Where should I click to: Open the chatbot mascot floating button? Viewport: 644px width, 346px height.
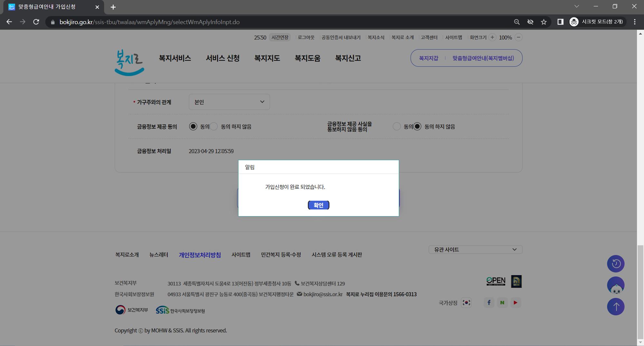[616, 285]
